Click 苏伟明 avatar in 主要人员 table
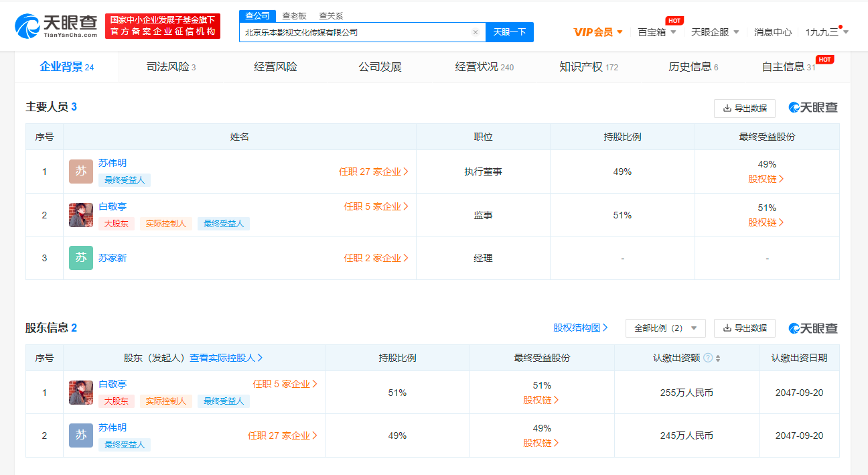Image resolution: width=868 pixels, height=475 pixels. tap(81, 172)
